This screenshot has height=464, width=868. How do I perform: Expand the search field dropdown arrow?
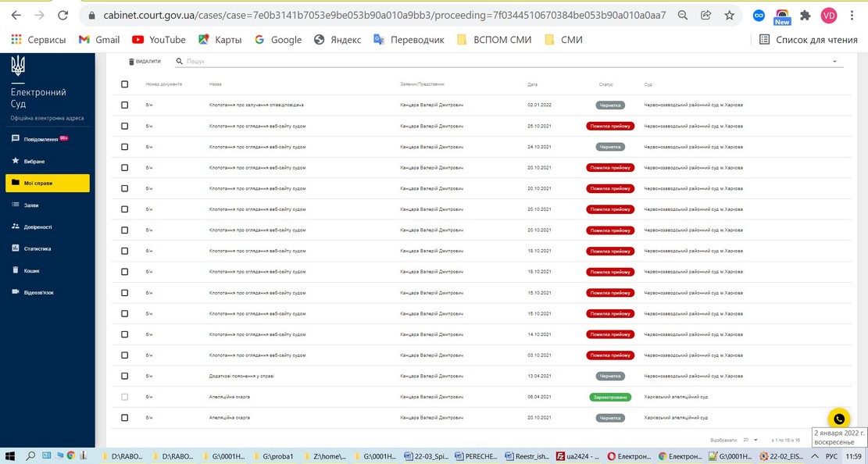[x=834, y=62]
